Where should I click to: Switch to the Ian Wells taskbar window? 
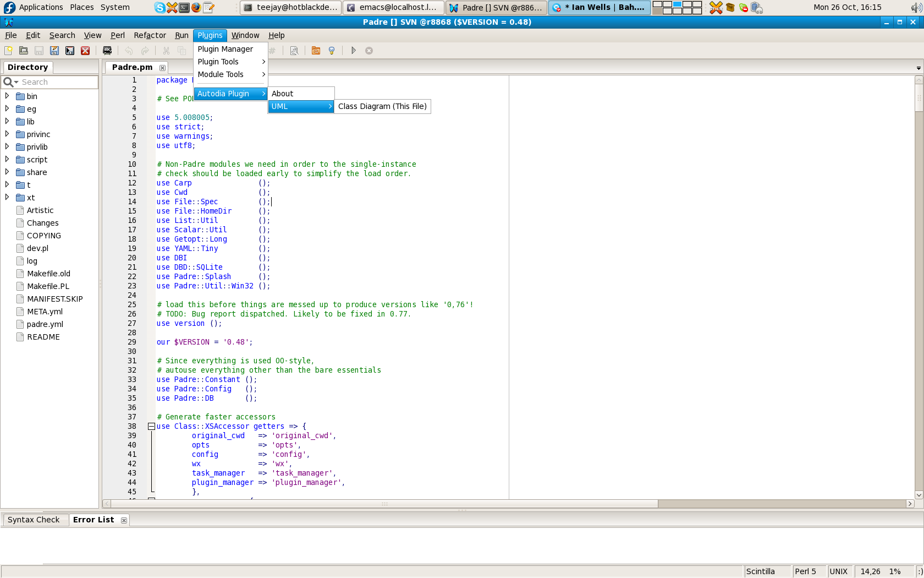[x=599, y=7]
